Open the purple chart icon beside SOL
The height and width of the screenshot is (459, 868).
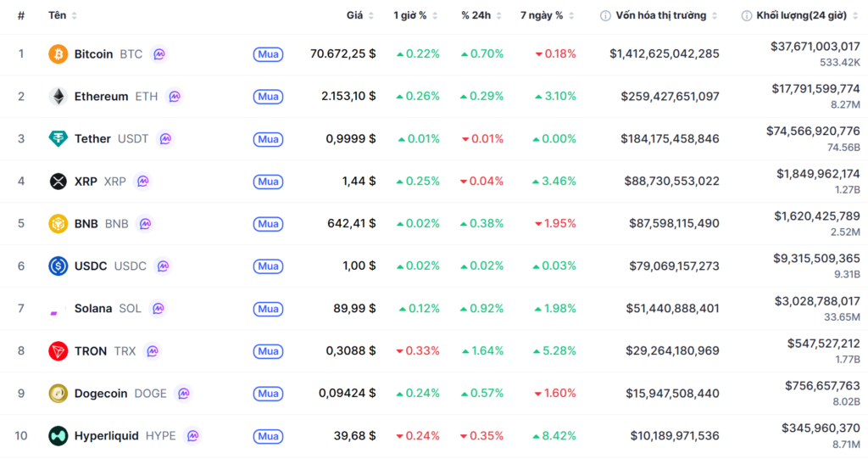(x=159, y=308)
